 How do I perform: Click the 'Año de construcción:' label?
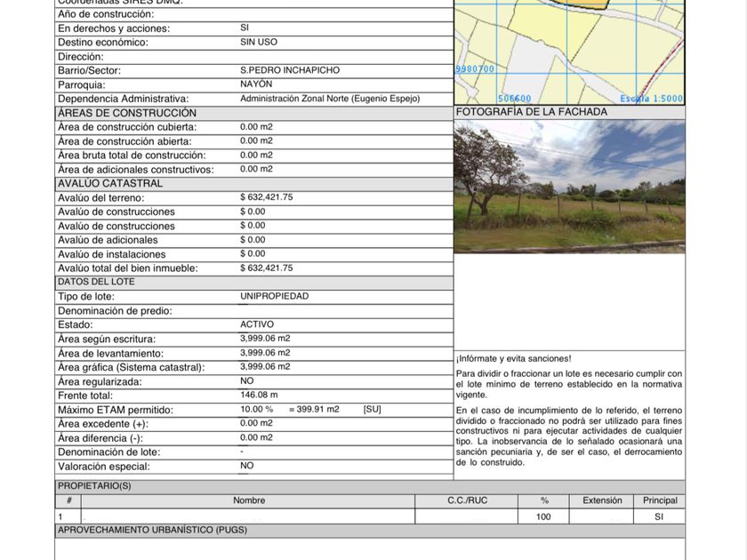click(x=106, y=14)
